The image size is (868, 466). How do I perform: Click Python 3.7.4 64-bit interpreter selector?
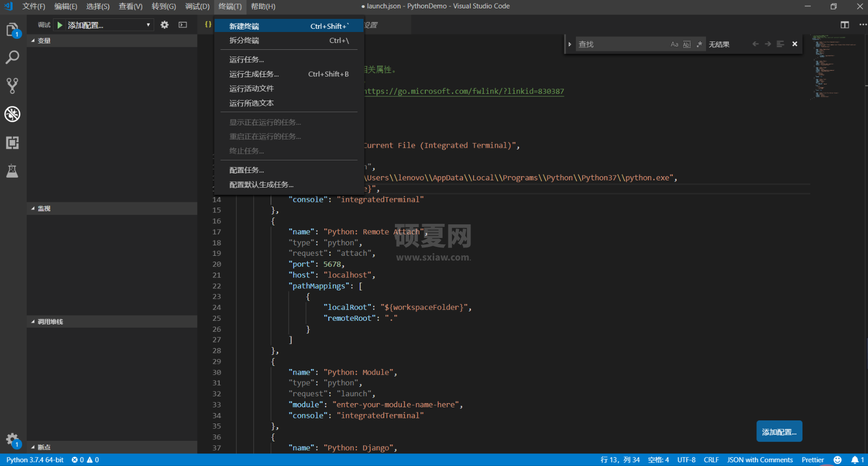click(35, 460)
